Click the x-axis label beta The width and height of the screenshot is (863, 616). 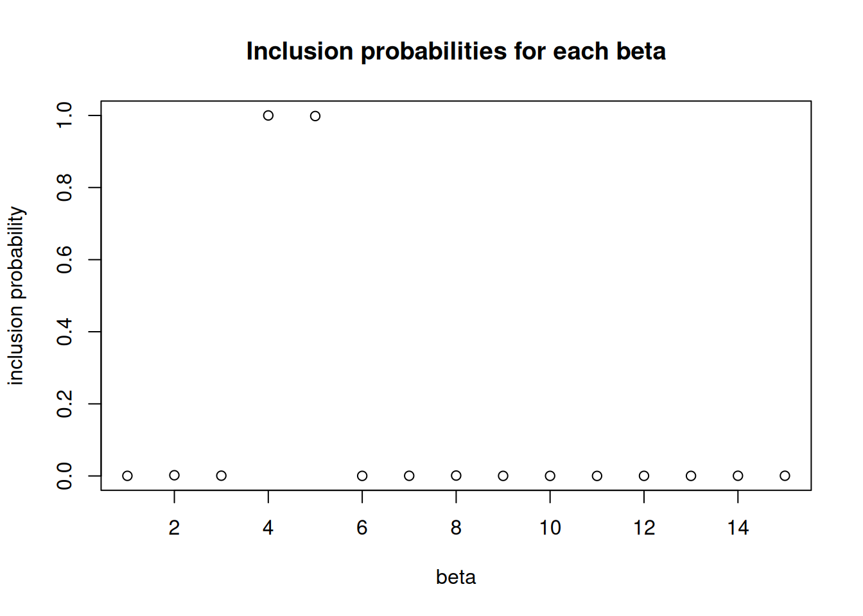coord(456,577)
